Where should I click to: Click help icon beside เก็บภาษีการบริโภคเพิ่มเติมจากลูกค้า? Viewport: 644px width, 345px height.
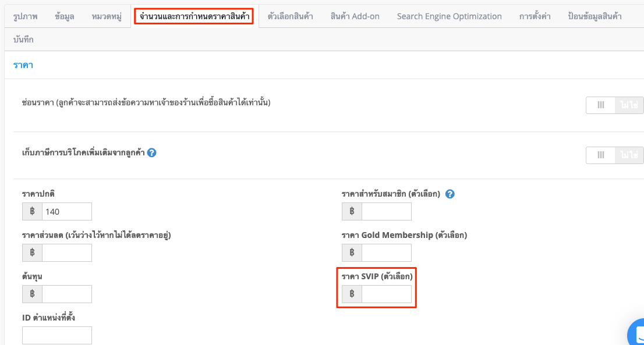[x=151, y=152]
